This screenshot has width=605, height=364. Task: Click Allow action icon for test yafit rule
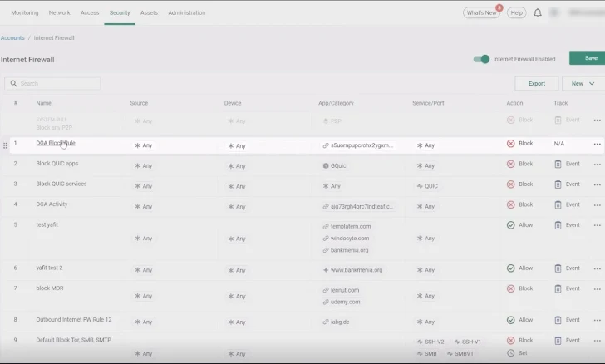(x=511, y=225)
